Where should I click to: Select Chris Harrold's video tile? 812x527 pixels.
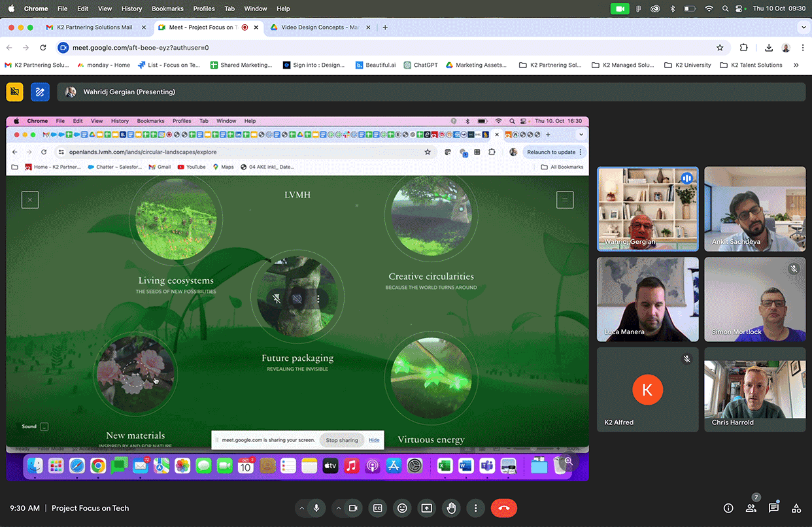755,390
